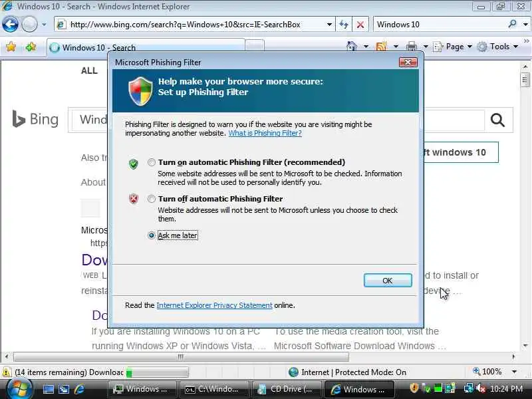The height and width of the screenshot is (399, 532).
Task: Show more toolbar items chevron
Action: (526, 41)
